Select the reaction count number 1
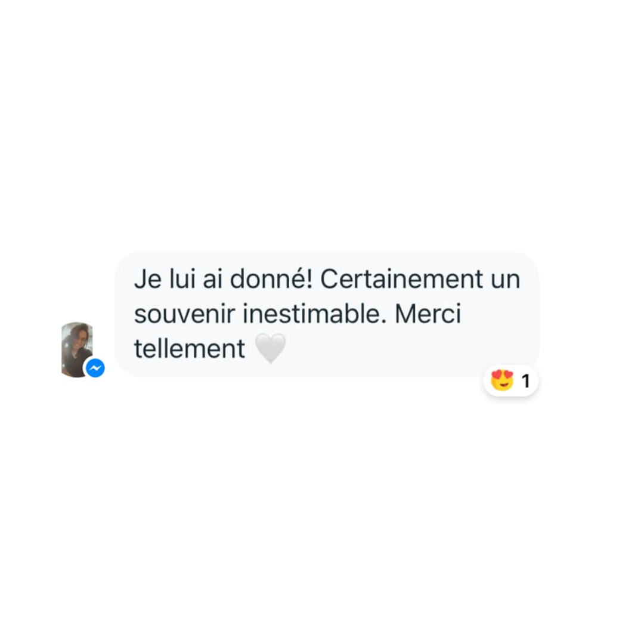The image size is (644, 644). pyautogui.click(x=526, y=381)
